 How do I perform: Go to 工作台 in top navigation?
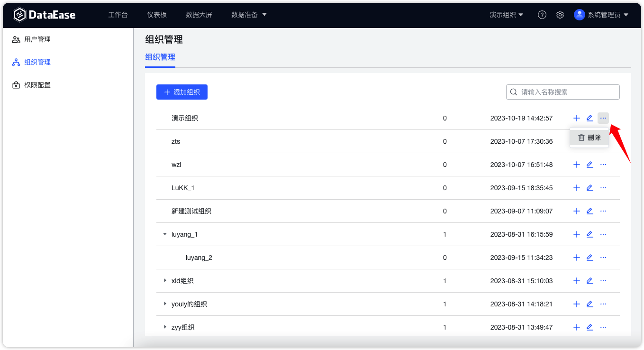(118, 15)
